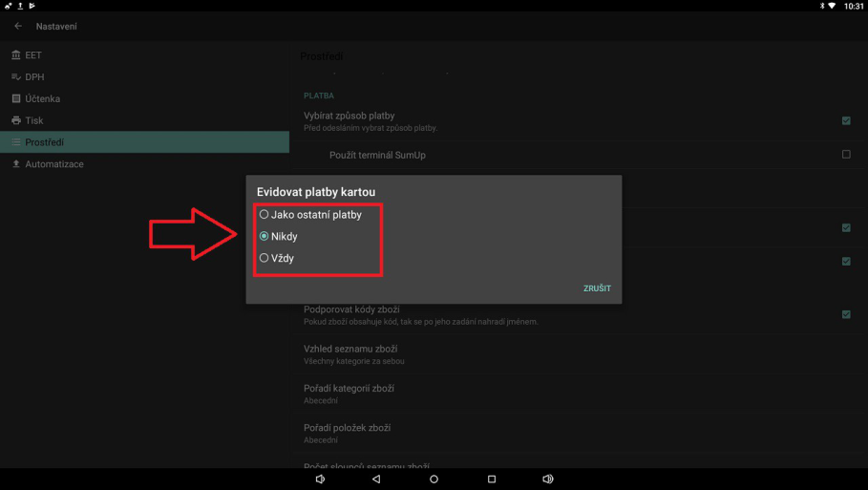Click the back arrow next to Nastavení
Image resolution: width=868 pixels, height=490 pixels.
point(18,26)
